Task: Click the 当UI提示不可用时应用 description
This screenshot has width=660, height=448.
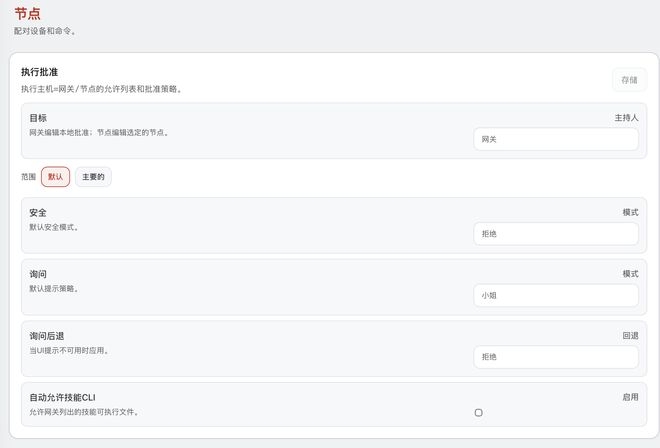Action: (69, 350)
